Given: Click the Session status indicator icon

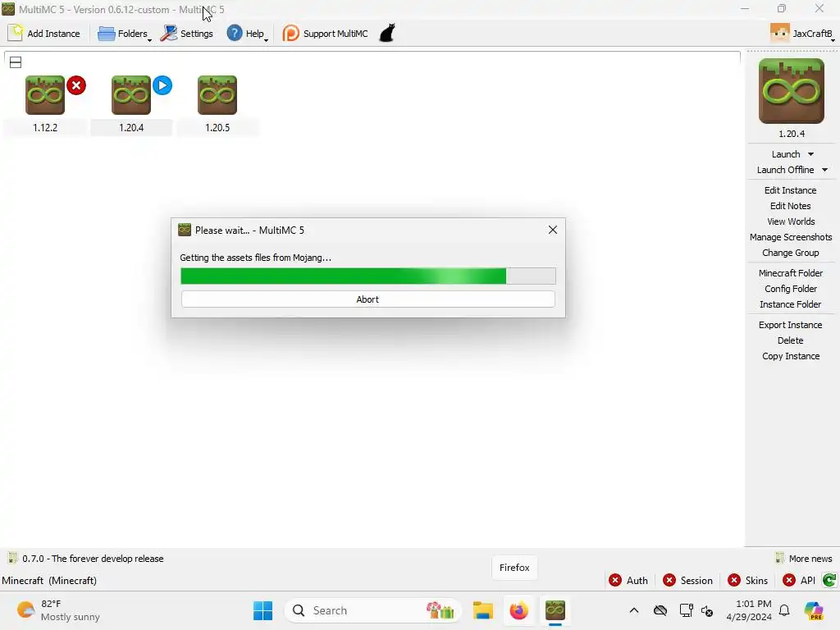Looking at the screenshot, I should (669, 580).
